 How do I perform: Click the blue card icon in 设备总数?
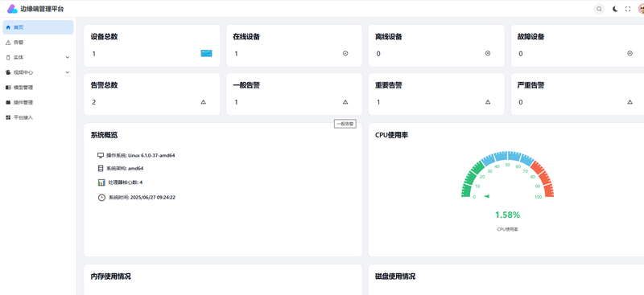click(206, 53)
